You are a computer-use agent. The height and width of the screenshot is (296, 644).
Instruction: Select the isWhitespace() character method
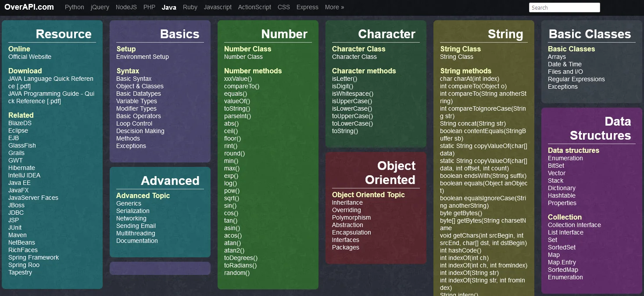[353, 94]
